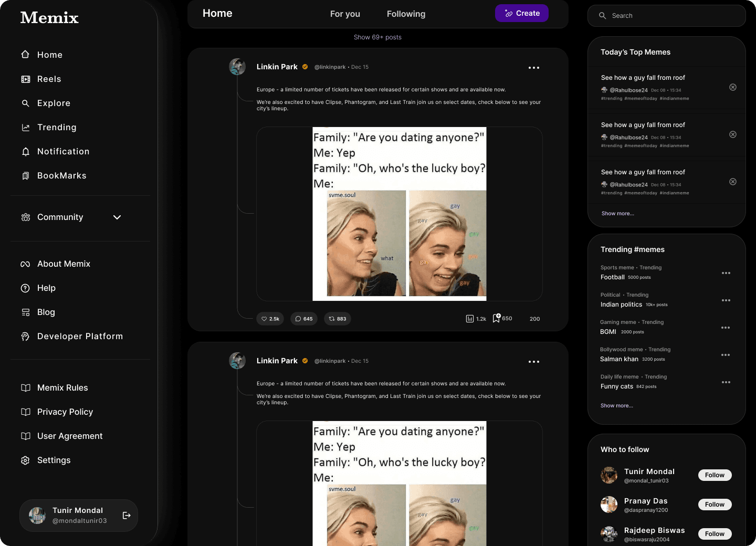
Task: Repost the post with 883 reposts
Action: click(338, 319)
